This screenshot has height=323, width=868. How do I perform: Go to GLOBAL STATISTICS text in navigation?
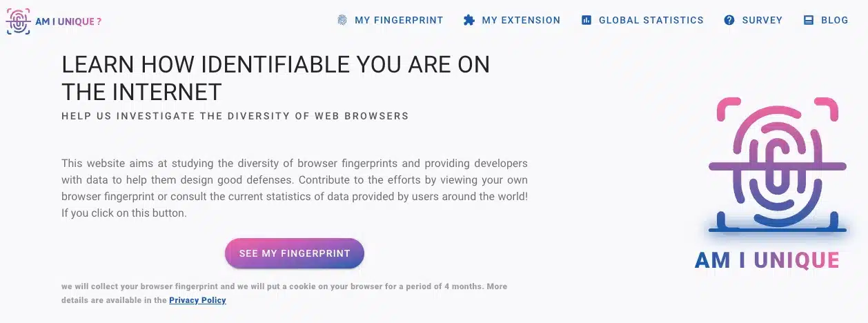click(x=651, y=21)
